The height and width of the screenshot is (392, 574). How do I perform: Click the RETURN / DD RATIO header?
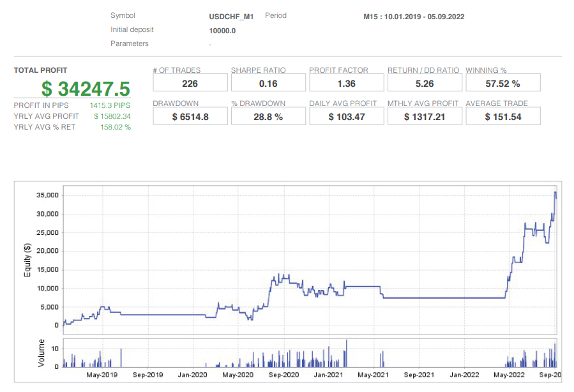pyautogui.click(x=423, y=70)
